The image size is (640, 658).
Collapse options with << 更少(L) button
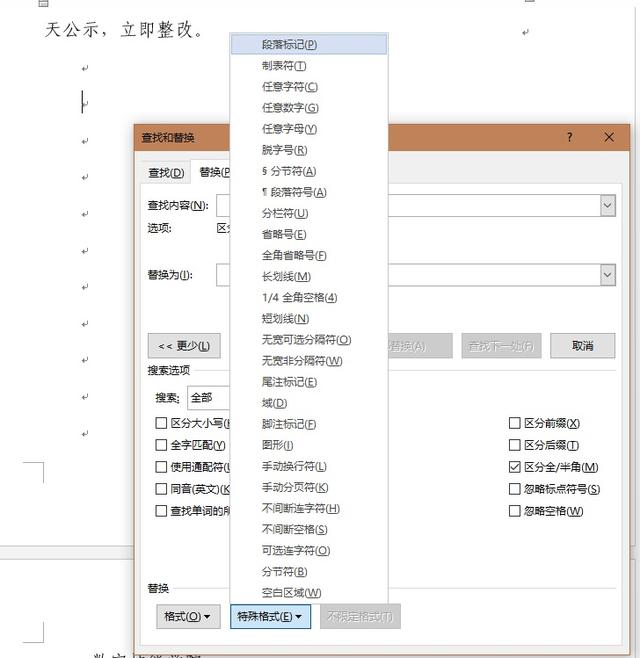(x=184, y=346)
